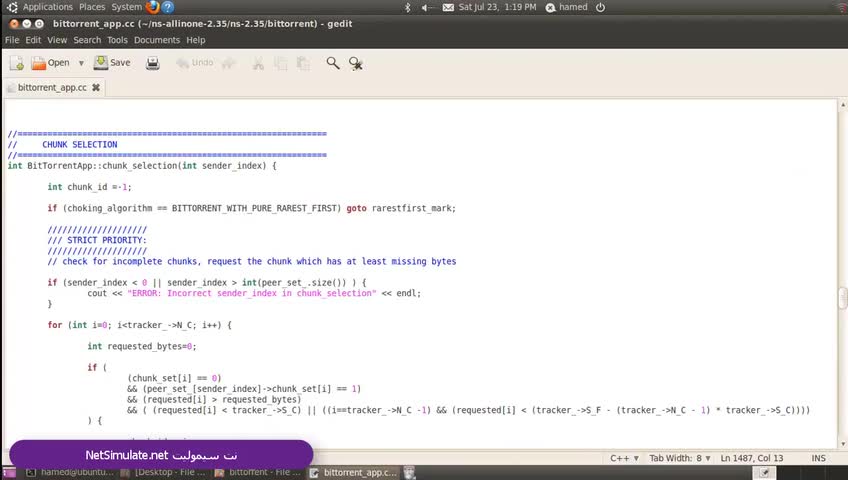Click the trash icon in bottom panel
848x480 pixels.
tap(409, 472)
